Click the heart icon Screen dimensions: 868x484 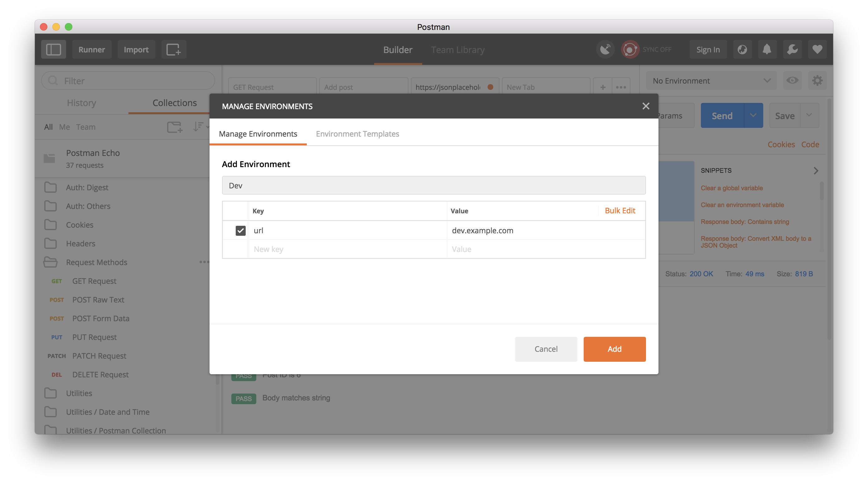[817, 50]
